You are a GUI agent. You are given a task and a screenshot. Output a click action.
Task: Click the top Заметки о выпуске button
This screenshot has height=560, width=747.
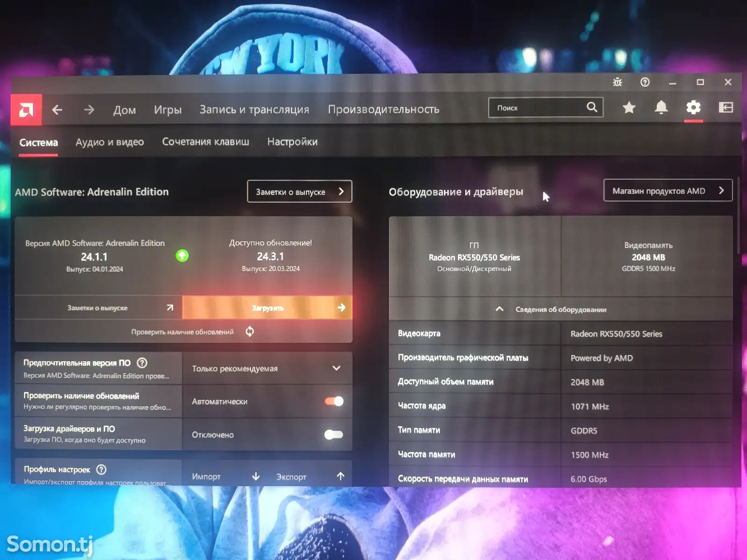pos(300,191)
